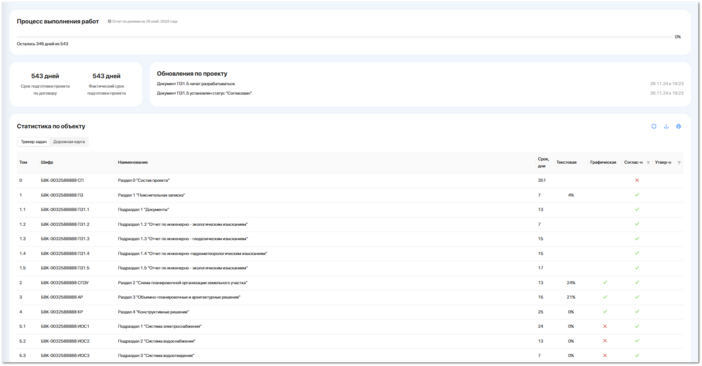Select the Подраздел 1.4 гидрометеорологическим report row name
Image resolution: width=702 pixels, height=366 pixels.
coord(193,254)
